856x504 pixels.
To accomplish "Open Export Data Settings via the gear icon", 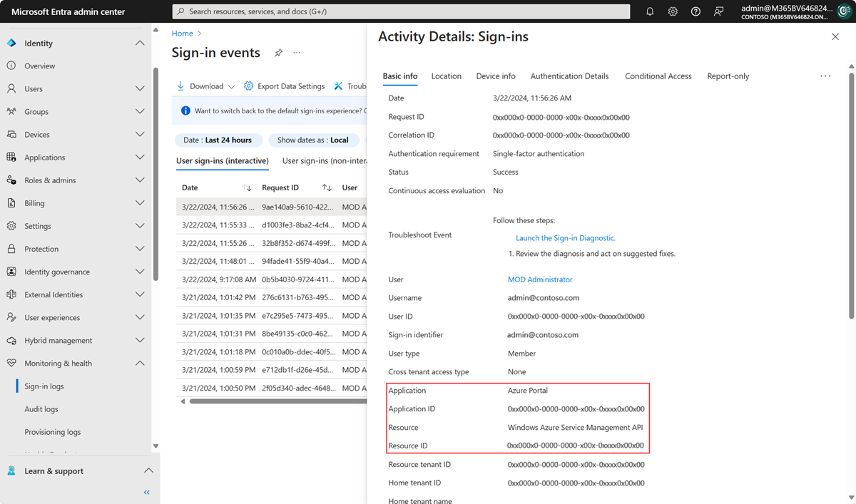I will (x=248, y=86).
